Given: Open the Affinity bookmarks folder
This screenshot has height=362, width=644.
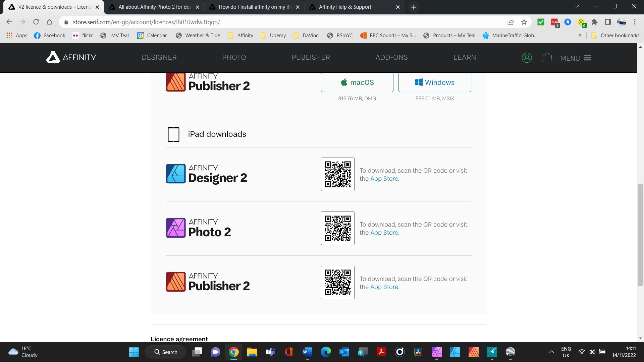Looking at the screenshot, I should (x=240, y=36).
